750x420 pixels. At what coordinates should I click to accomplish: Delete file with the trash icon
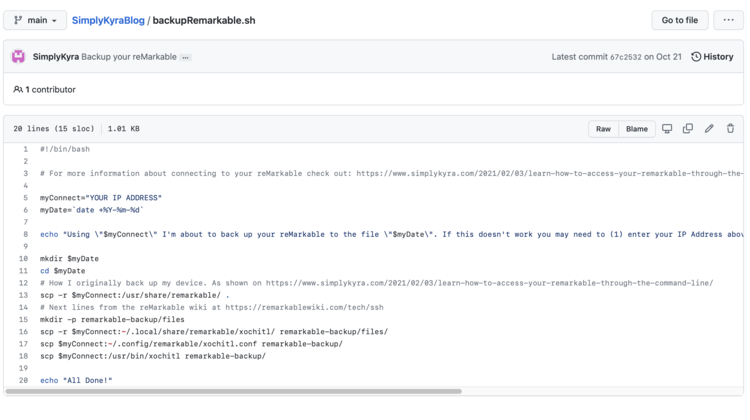(730, 128)
